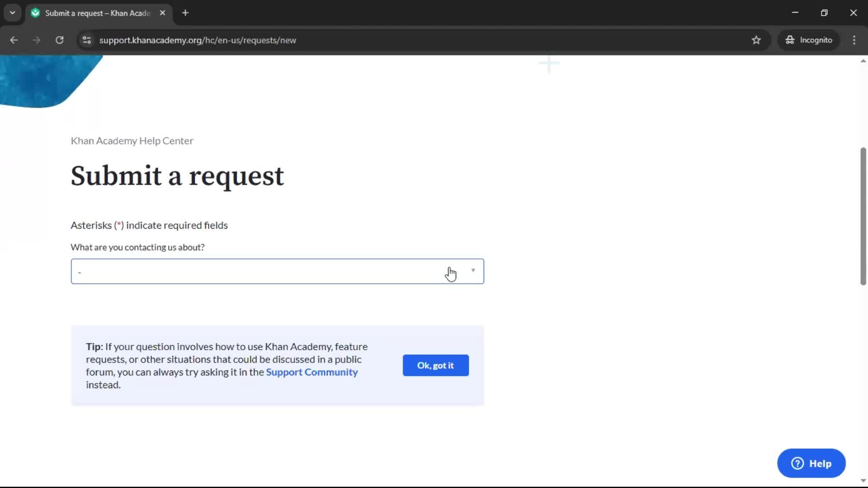Restore down the browser window
The width and height of the screenshot is (868, 488).
tap(824, 13)
